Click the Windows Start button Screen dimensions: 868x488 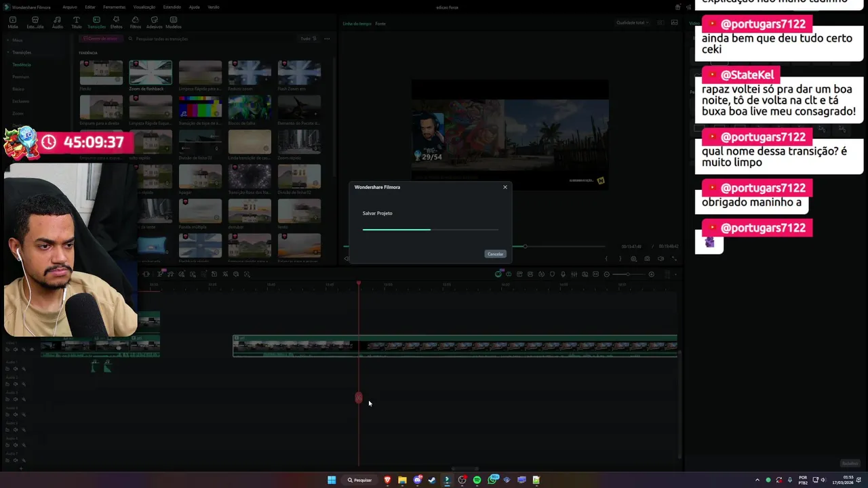click(332, 480)
